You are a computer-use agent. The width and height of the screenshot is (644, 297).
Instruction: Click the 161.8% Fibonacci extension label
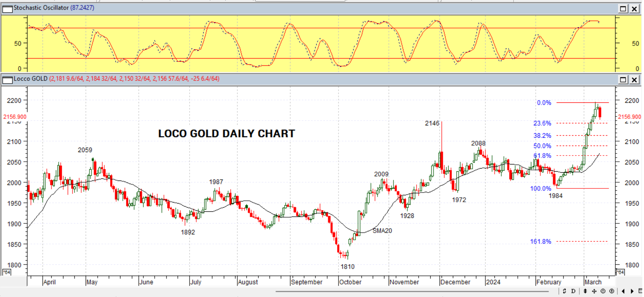tap(541, 242)
